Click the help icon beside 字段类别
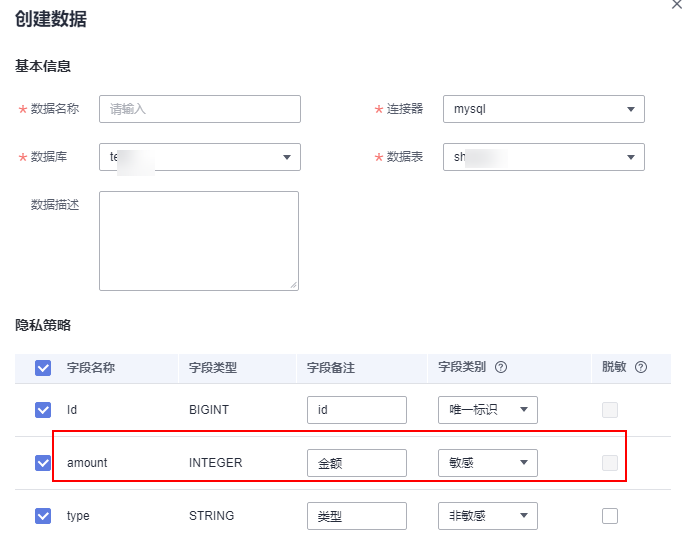 click(x=501, y=367)
